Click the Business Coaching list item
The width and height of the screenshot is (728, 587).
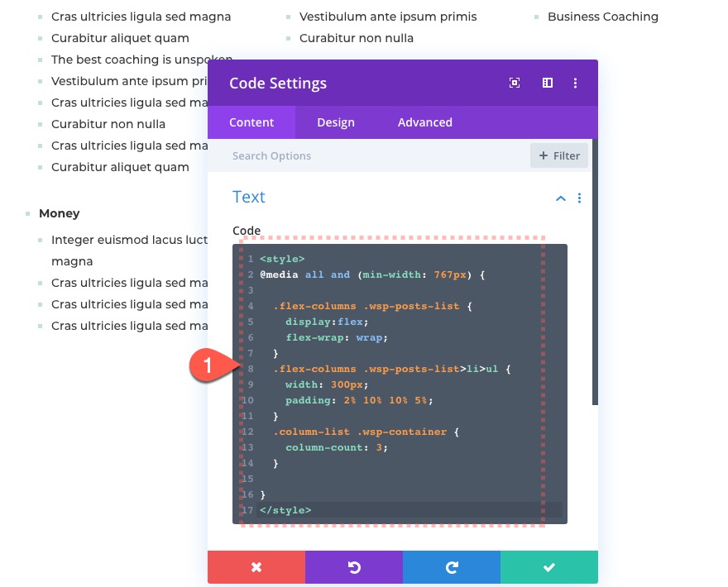click(x=603, y=17)
